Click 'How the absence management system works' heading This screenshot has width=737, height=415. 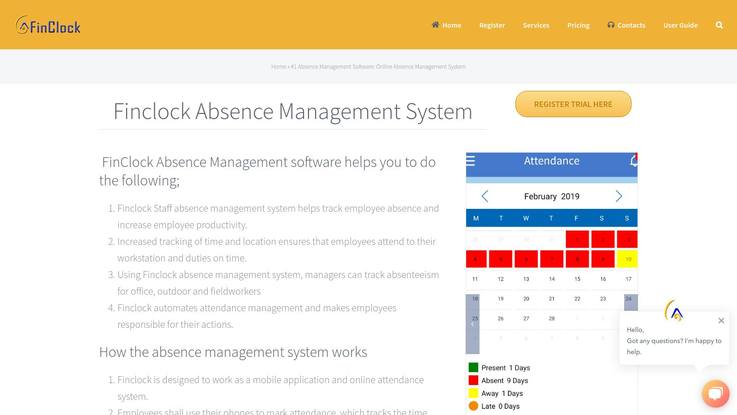[x=233, y=352]
